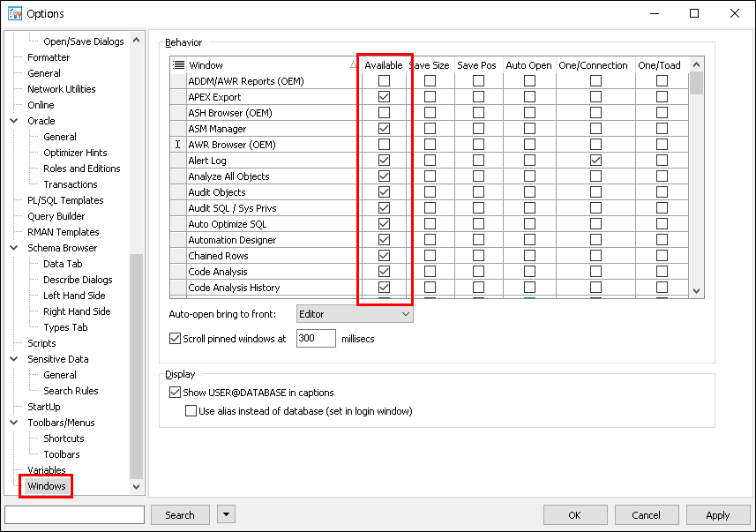Enable Available for ASH Browser (OEM)

tap(384, 113)
